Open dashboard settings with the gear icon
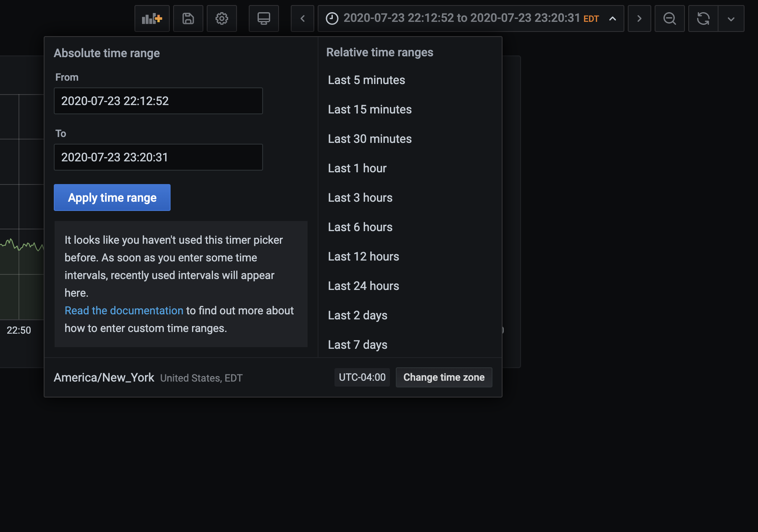The image size is (758, 532). [222, 18]
